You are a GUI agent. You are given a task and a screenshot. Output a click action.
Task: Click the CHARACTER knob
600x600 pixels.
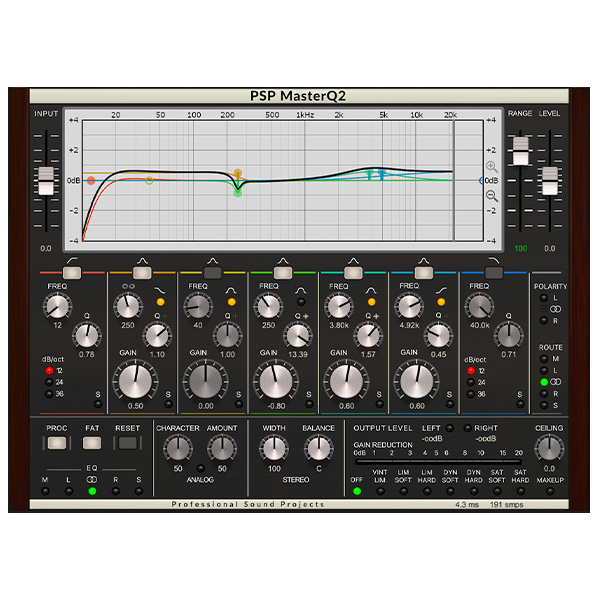[178, 448]
